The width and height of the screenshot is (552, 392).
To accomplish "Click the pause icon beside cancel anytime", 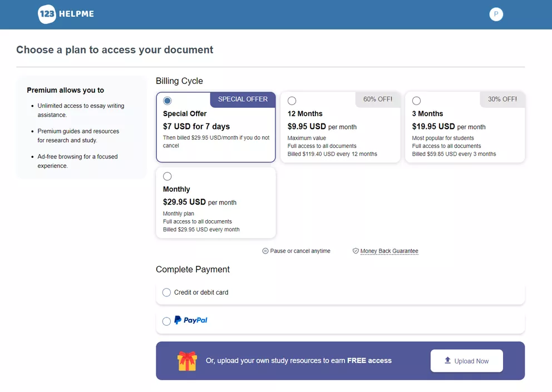I will click(x=265, y=251).
